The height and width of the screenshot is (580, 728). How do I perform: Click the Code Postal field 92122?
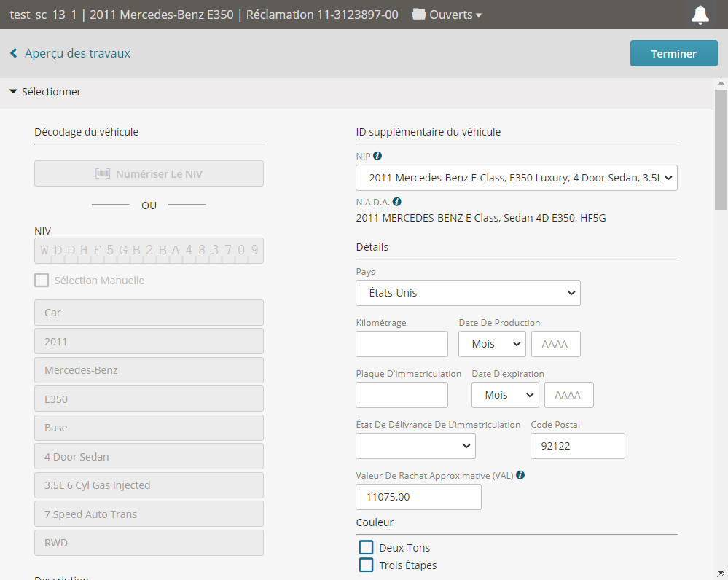[578, 446]
